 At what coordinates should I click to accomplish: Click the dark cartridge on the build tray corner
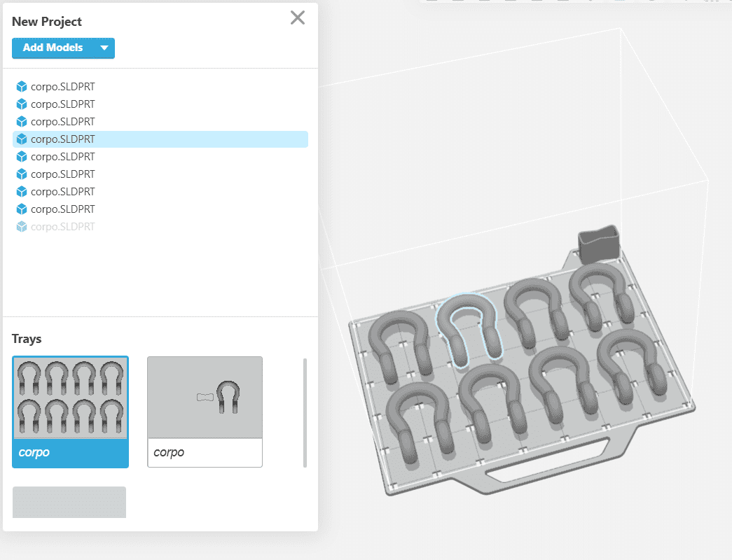point(599,244)
